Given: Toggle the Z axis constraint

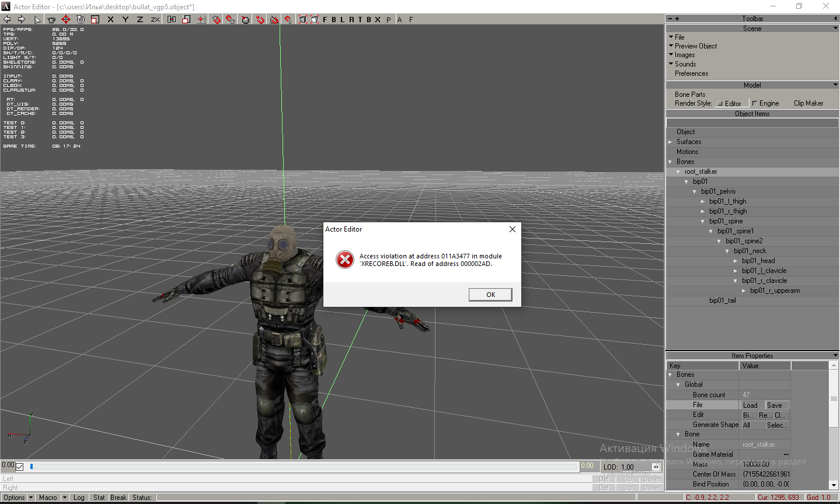Looking at the screenshot, I should [140, 19].
